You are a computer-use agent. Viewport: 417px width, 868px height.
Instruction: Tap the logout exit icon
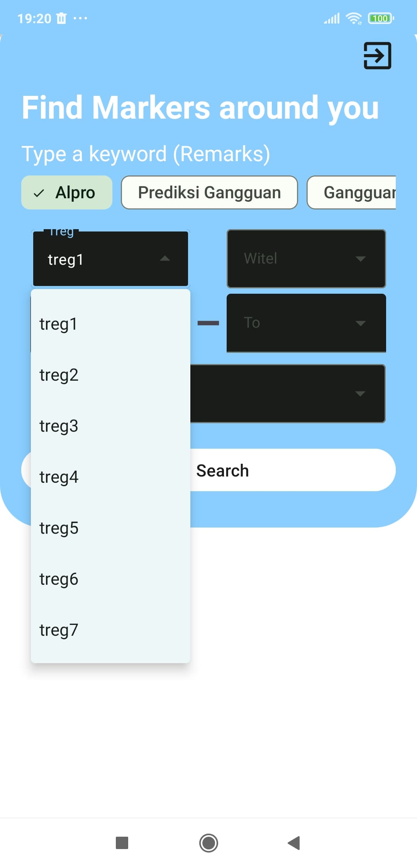pos(377,56)
